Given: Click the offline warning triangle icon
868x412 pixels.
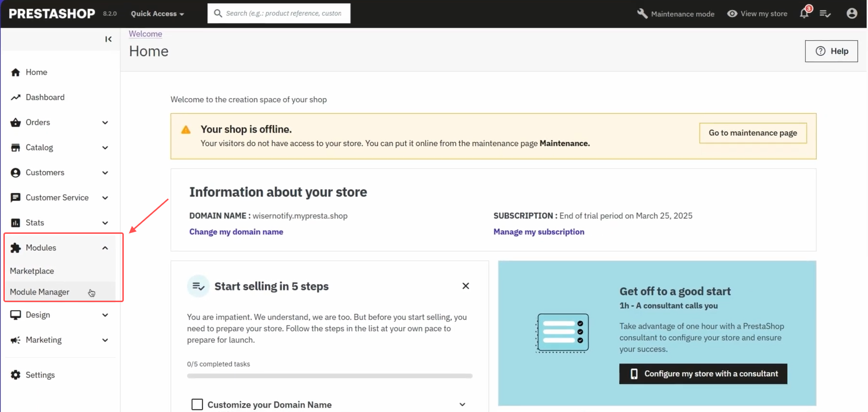Looking at the screenshot, I should (x=186, y=130).
